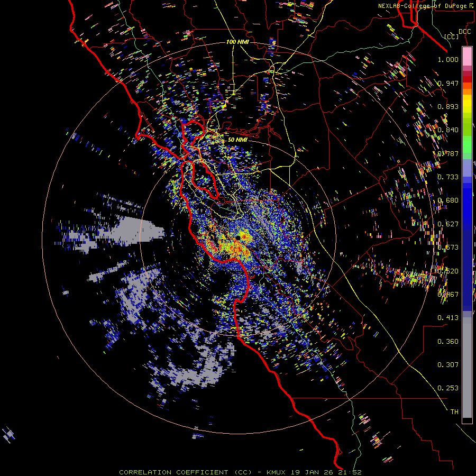The width and height of the screenshot is (476, 476).
Task: Click the 0.733 scale value
Action: [x=448, y=177]
